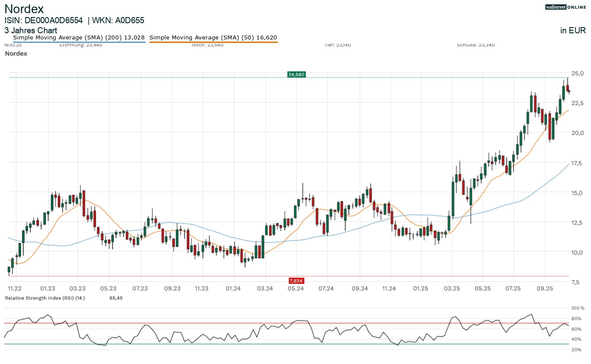Click the 3 Jahres Chart heading
This screenshot has width=591, height=364.
coord(31,31)
